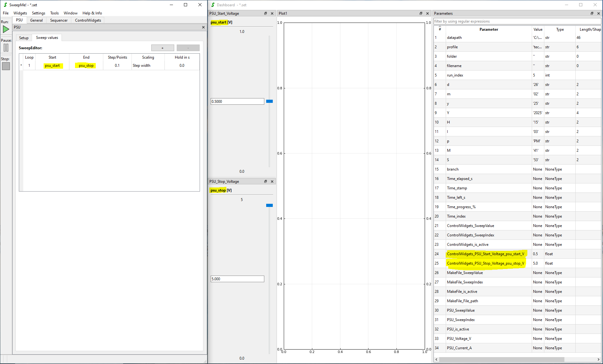Start the measurement with the green Run button

click(6, 29)
